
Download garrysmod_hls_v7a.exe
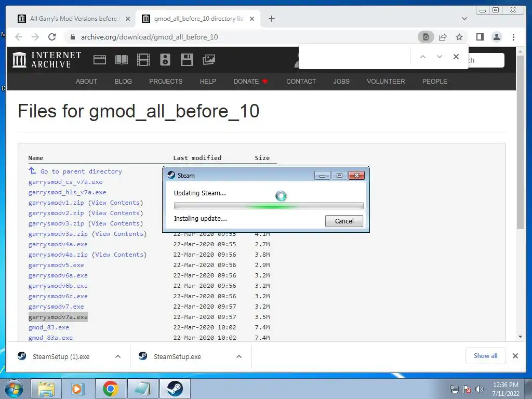point(67,192)
